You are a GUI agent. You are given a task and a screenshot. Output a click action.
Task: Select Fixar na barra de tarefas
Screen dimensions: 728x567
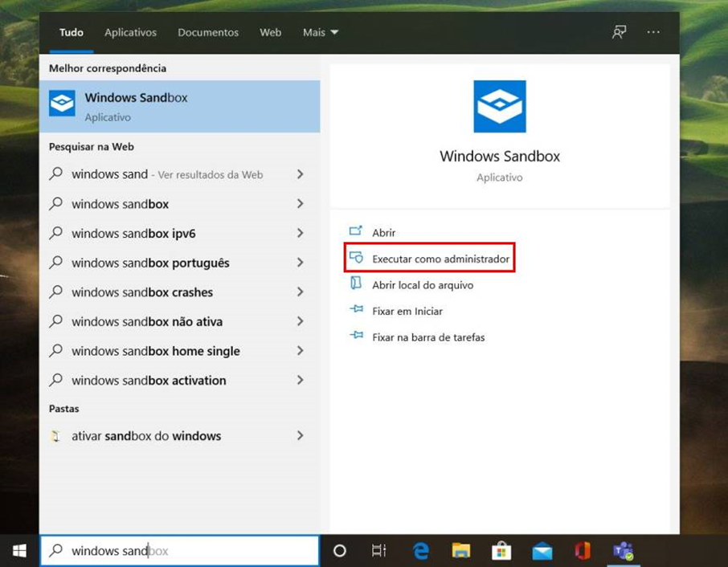point(428,337)
